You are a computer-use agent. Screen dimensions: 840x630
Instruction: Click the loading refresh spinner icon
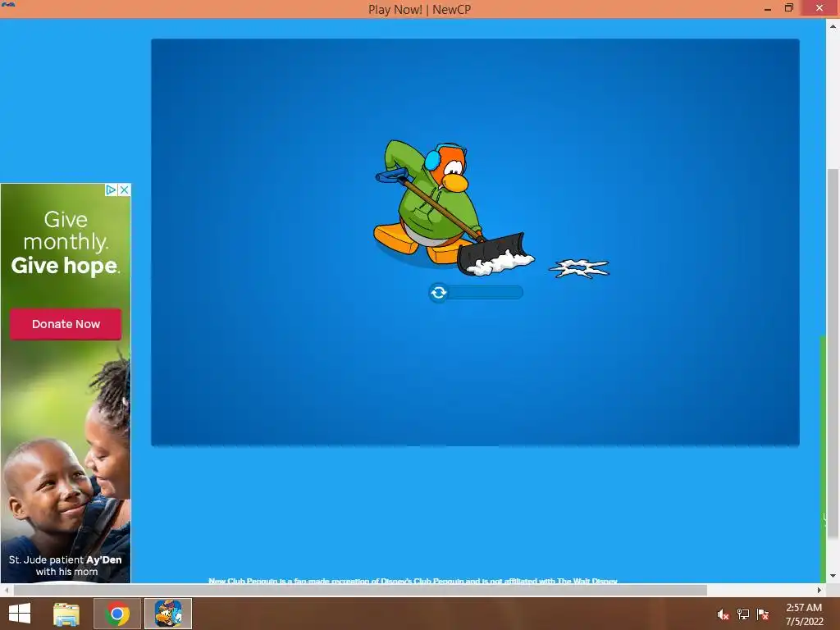[x=438, y=293]
